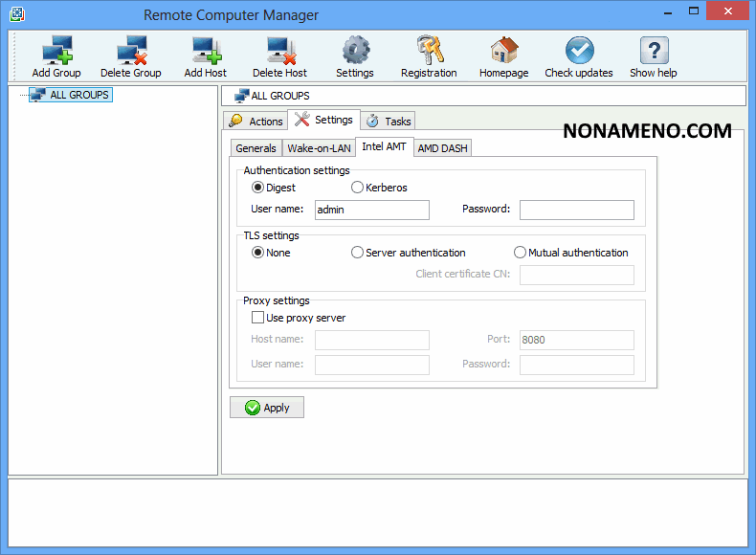Switch to the Wake-on-LAN settings tab
Viewport: 756px width, 555px height.
pyautogui.click(x=319, y=148)
